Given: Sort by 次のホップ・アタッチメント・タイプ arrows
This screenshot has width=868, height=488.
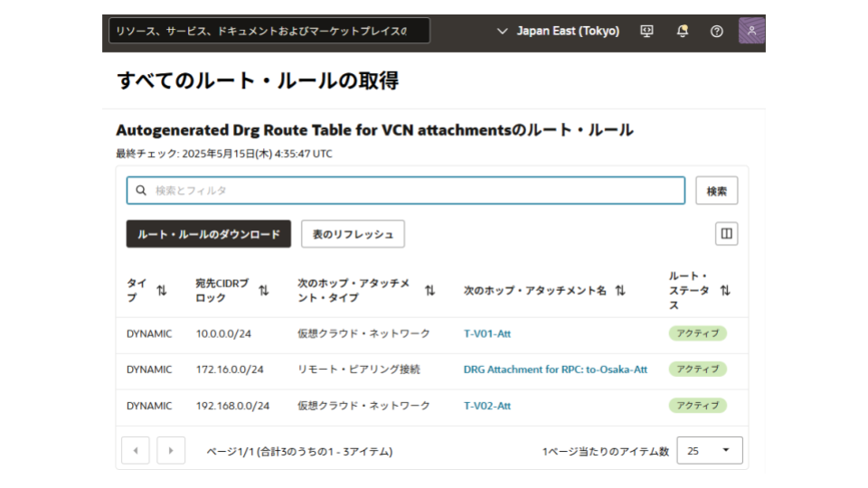Looking at the screenshot, I should 429,290.
